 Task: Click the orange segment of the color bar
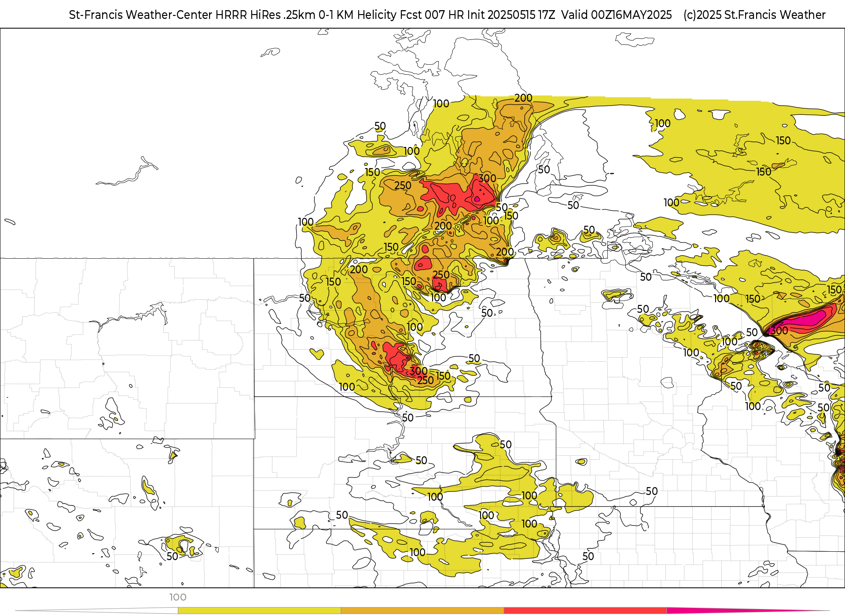click(422, 611)
